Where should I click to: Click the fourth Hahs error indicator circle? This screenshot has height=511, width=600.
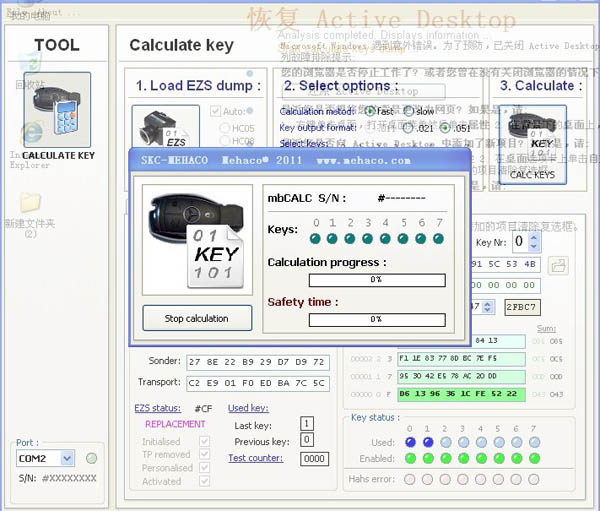[x=463, y=479]
